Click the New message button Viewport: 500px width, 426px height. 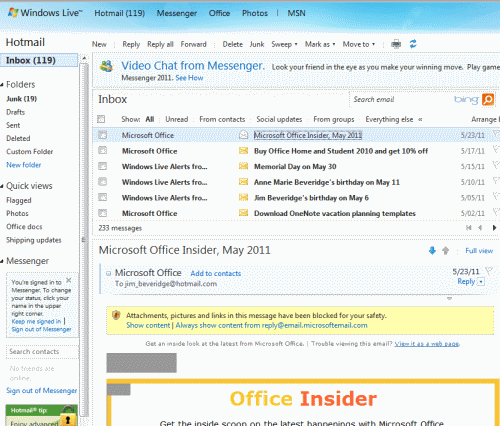pos(99,44)
